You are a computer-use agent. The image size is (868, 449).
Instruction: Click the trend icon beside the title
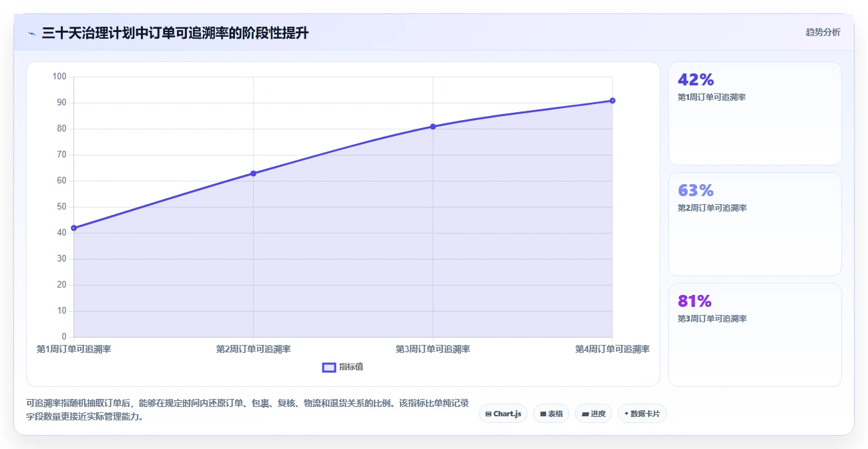tap(31, 33)
